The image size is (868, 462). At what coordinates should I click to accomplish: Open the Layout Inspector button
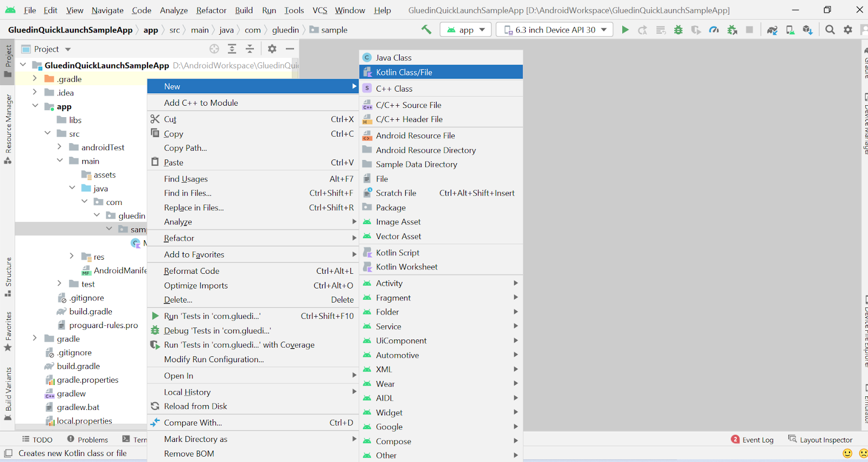[x=820, y=440]
